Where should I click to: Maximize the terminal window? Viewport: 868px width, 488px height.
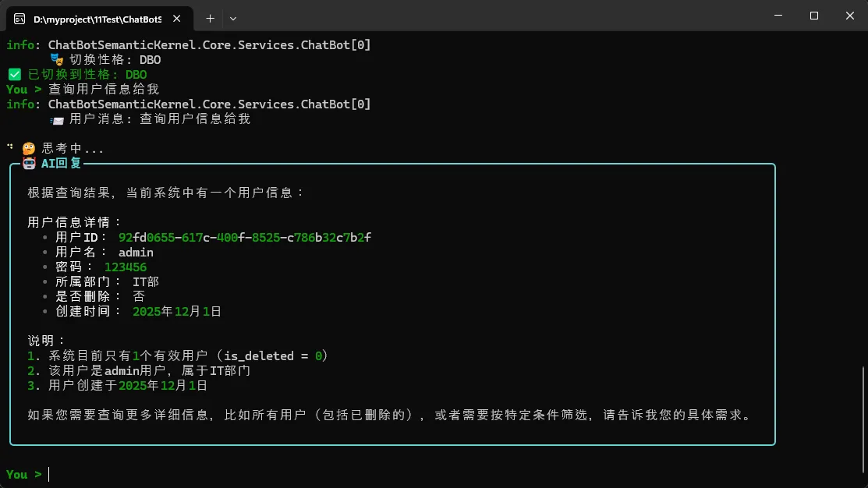tap(814, 16)
